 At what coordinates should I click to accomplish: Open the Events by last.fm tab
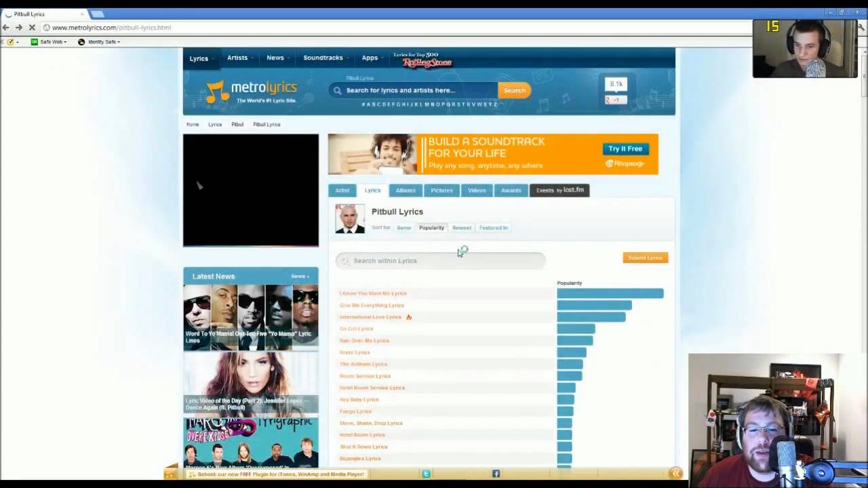click(559, 190)
